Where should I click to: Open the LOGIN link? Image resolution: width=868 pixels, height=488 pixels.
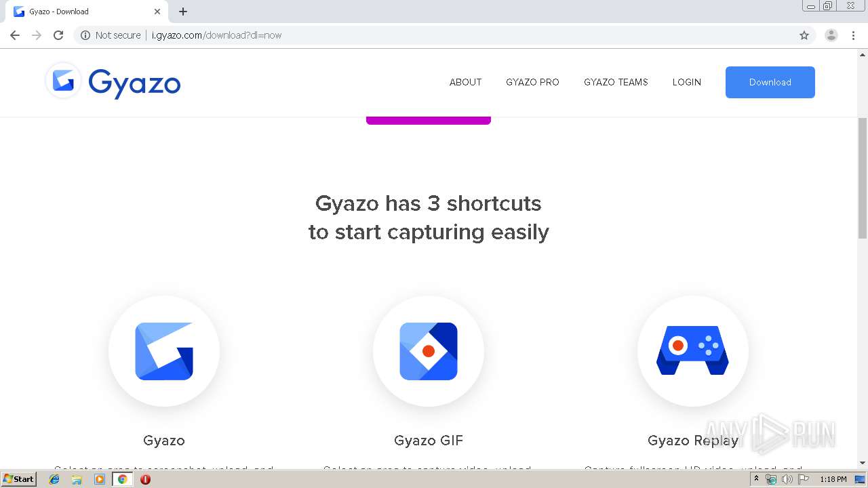[x=686, y=82]
